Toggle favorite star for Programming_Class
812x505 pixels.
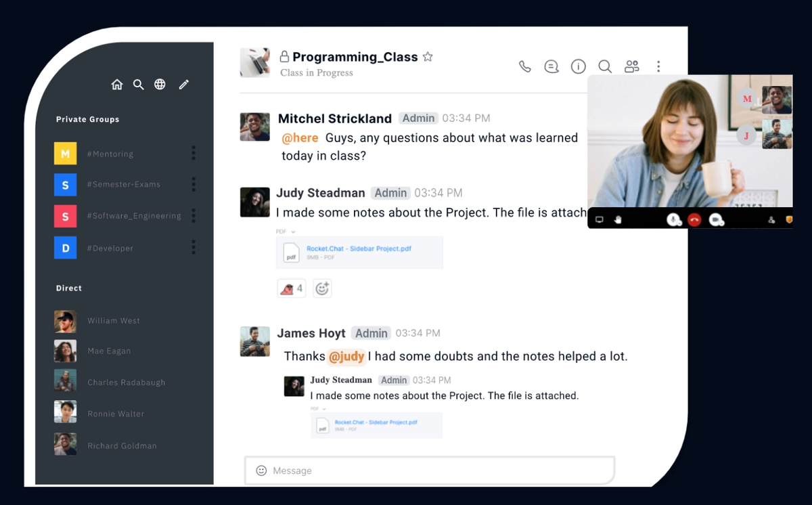[x=428, y=57]
